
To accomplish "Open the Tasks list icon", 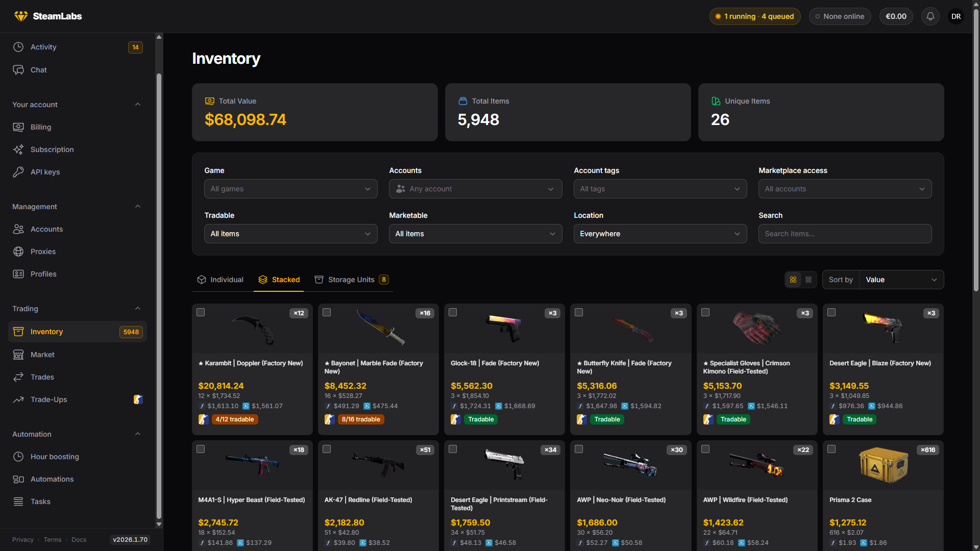I will (x=18, y=502).
